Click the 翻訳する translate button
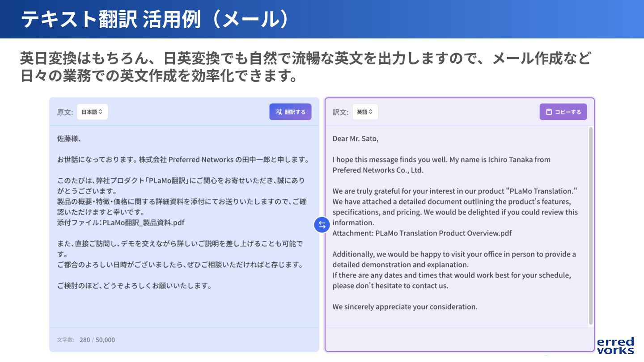Viewport: 644px width, 362px height. [x=290, y=112]
